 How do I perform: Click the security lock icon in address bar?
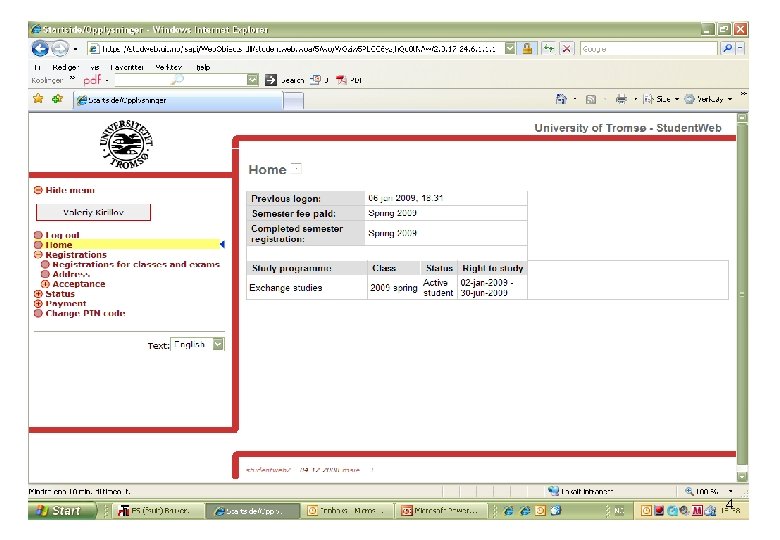(527, 48)
